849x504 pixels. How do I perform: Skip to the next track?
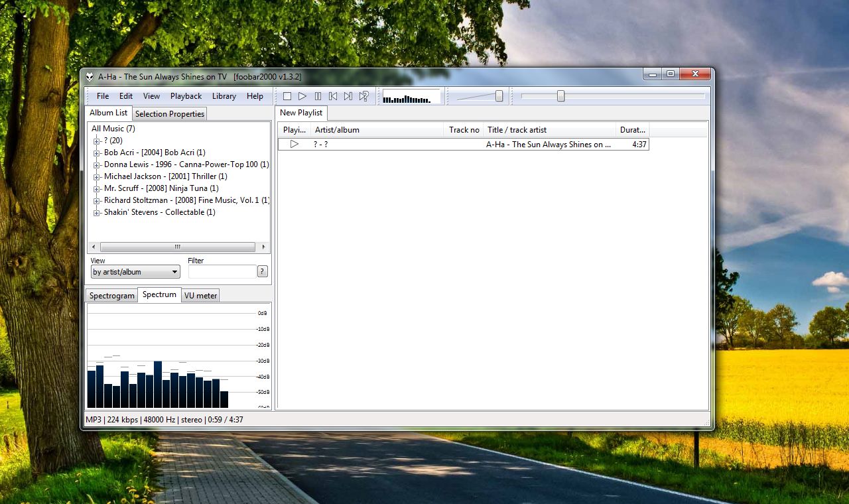(348, 96)
